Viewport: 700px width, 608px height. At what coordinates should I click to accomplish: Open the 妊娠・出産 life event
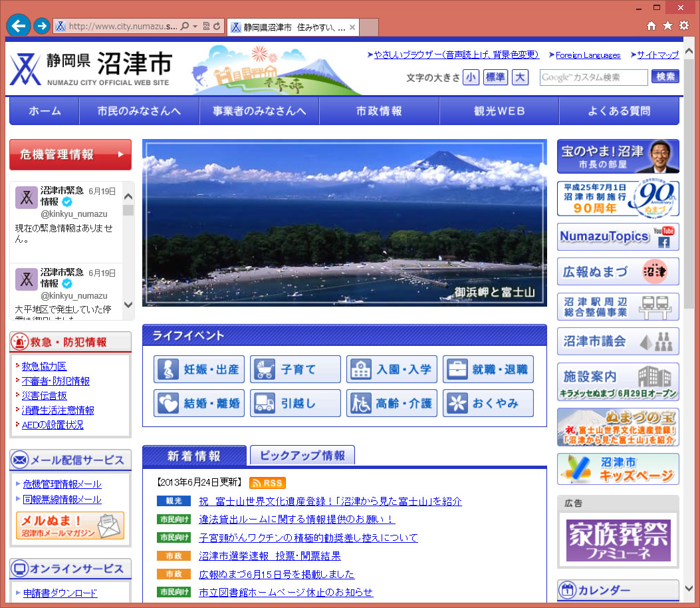pyautogui.click(x=199, y=369)
